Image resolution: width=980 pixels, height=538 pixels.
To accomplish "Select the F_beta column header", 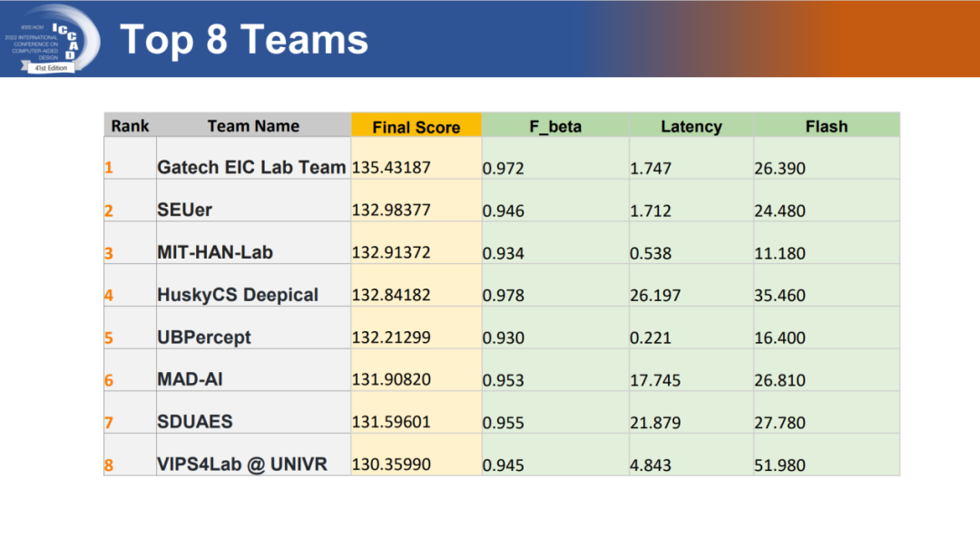I will click(x=555, y=126).
